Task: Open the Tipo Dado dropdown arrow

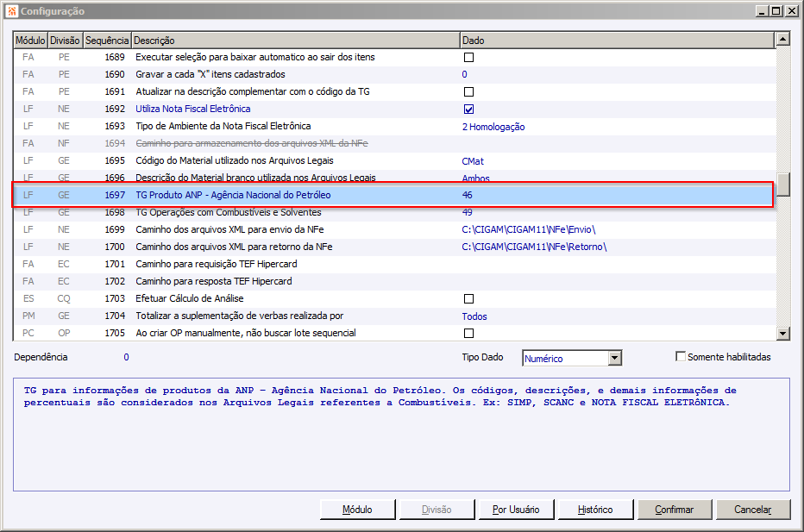Action: pos(615,358)
